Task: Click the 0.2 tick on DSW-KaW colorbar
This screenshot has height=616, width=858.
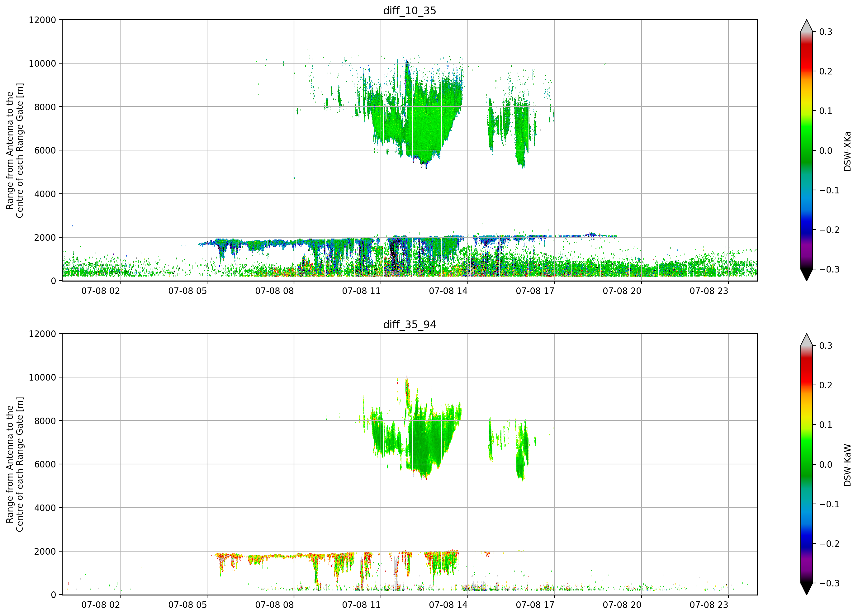Action: (x=826, y=386)
